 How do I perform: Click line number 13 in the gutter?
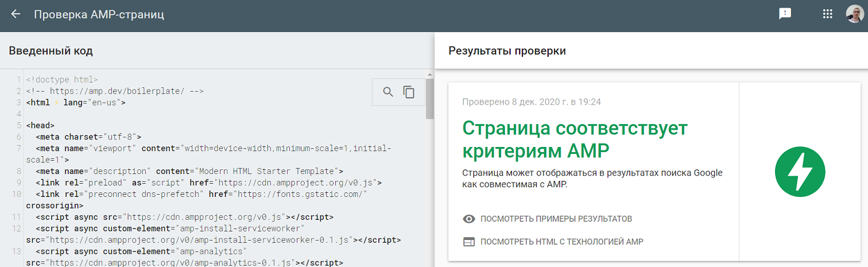(17, 251)
